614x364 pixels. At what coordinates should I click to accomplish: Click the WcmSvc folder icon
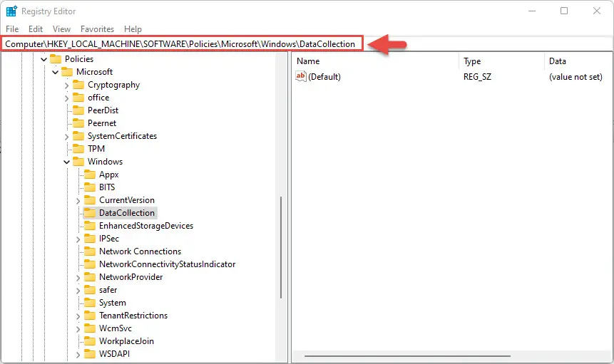click(90, 328)
